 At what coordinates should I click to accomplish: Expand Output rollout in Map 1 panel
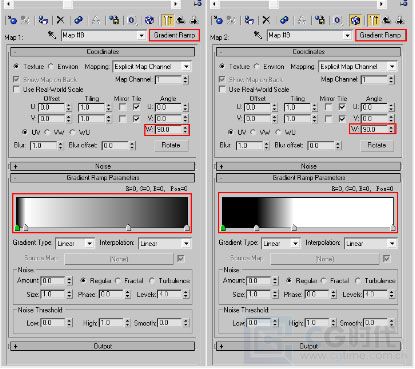coord(103,346)
